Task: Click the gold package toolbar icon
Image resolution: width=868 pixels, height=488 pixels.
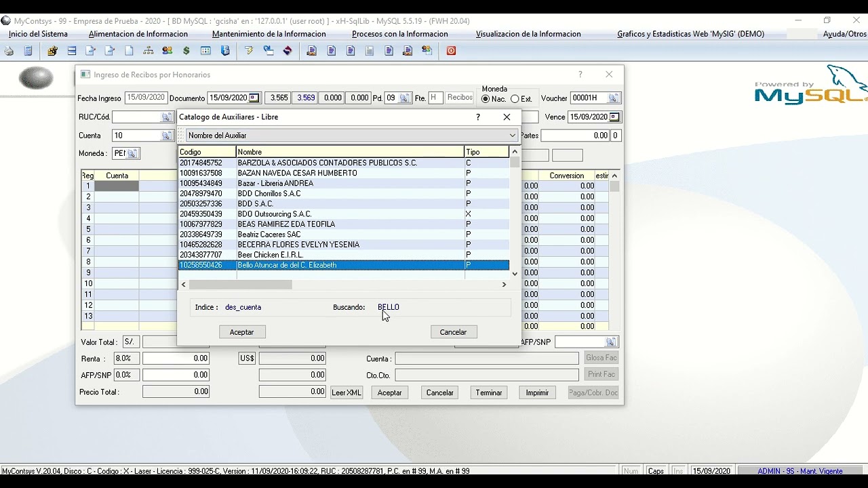Action: coord(52,51)
